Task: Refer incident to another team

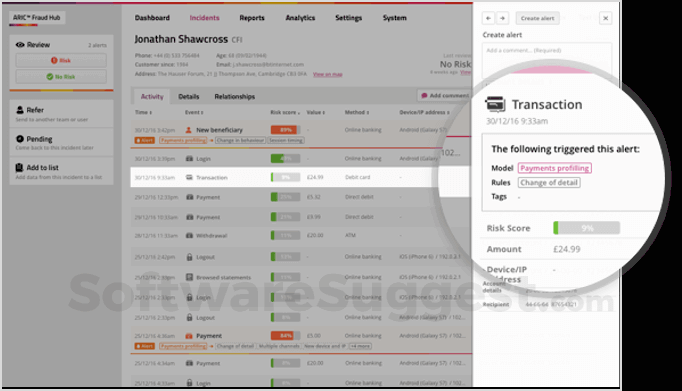Action: pos(61,114)
